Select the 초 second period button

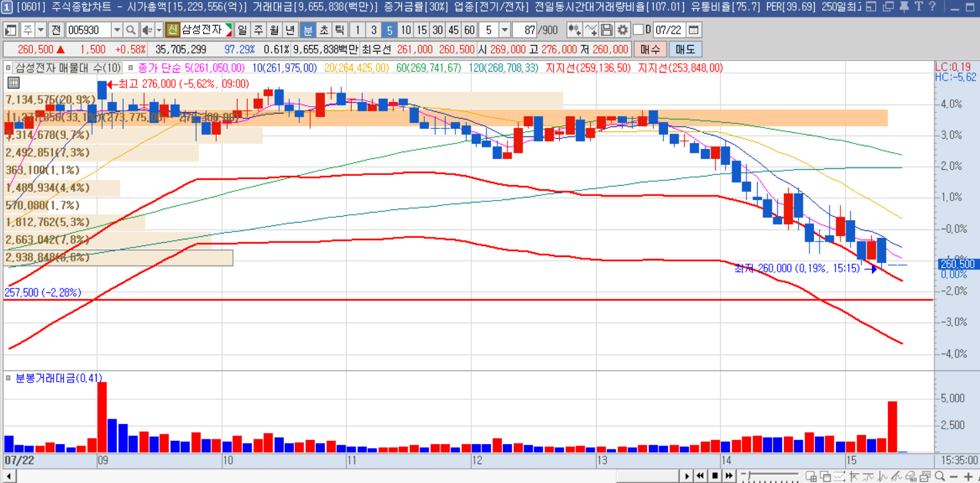click(324, 30)
